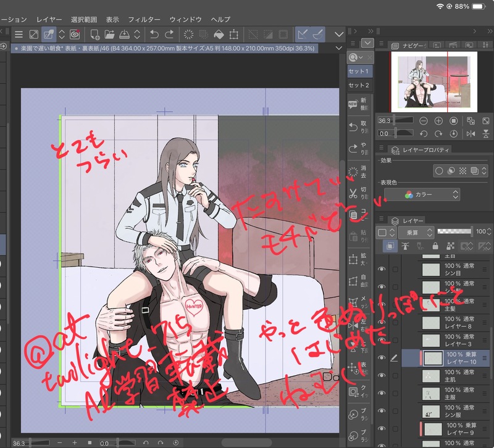Click the Save icon in command bar
This screenshot has height=448, width=494.
pos(125,34)
